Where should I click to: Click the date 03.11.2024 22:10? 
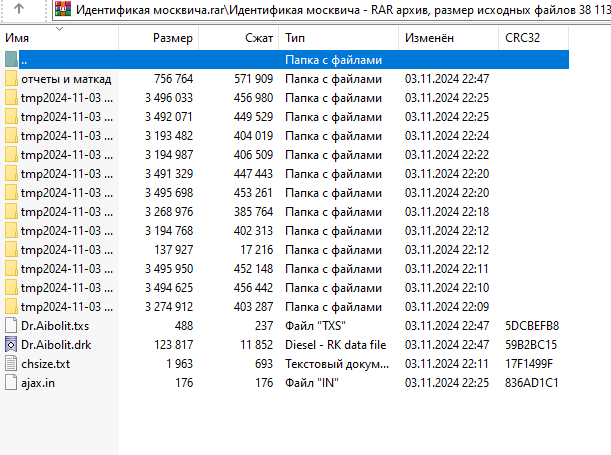[x=447, y=288]
